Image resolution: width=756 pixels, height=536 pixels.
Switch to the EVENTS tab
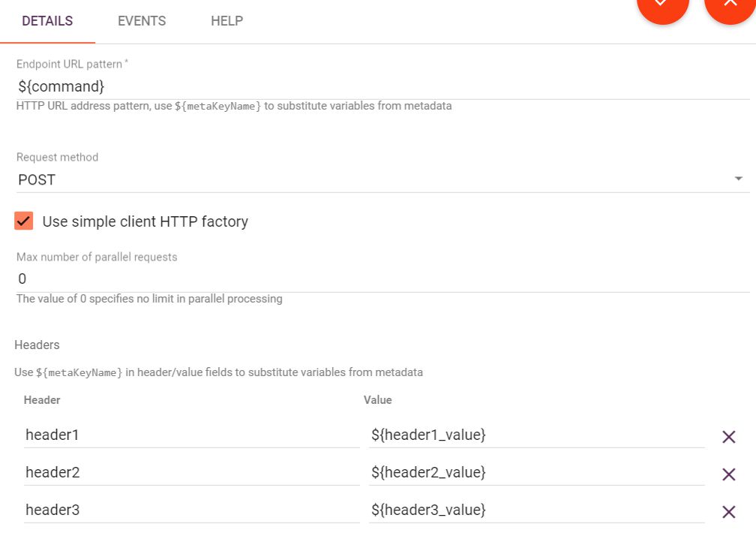[x=141, y=21]
